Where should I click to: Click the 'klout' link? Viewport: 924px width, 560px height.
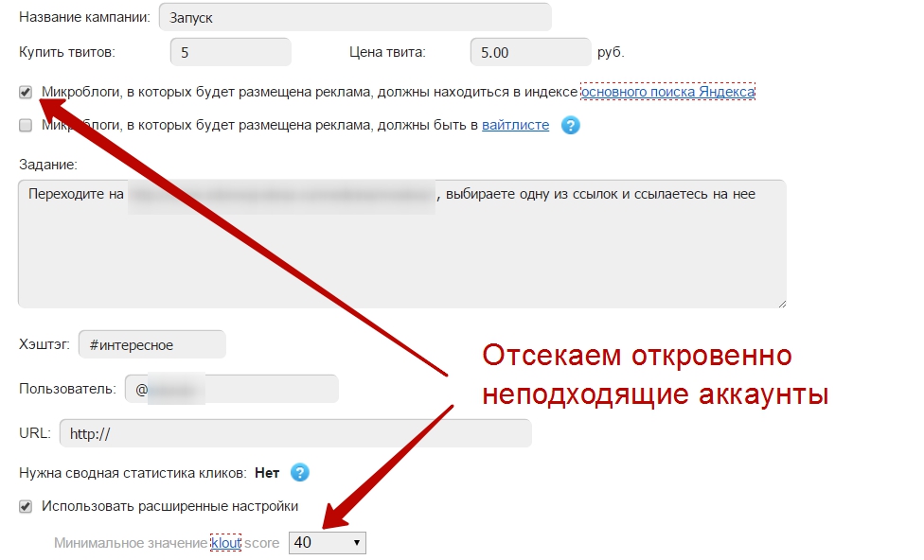[225, 543]
